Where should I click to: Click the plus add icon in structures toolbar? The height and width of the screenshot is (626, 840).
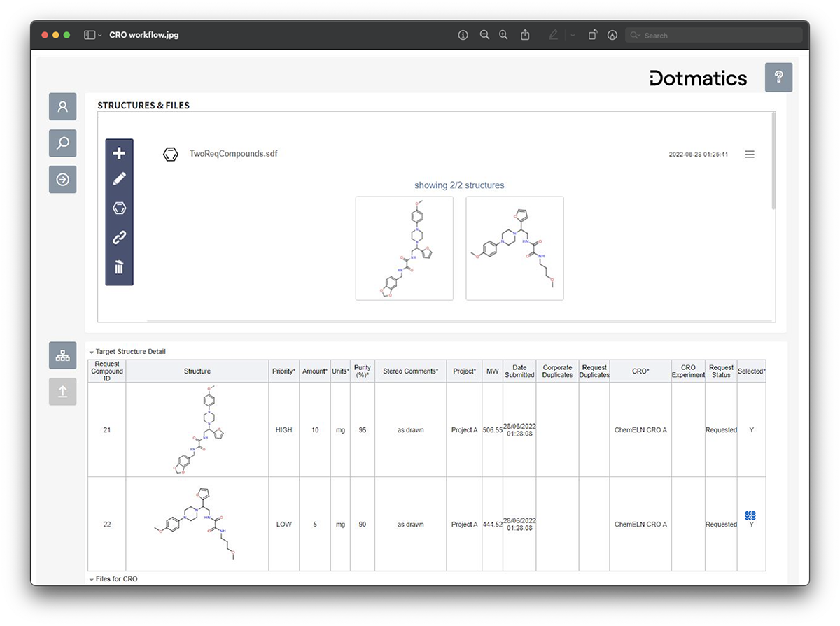119,153
